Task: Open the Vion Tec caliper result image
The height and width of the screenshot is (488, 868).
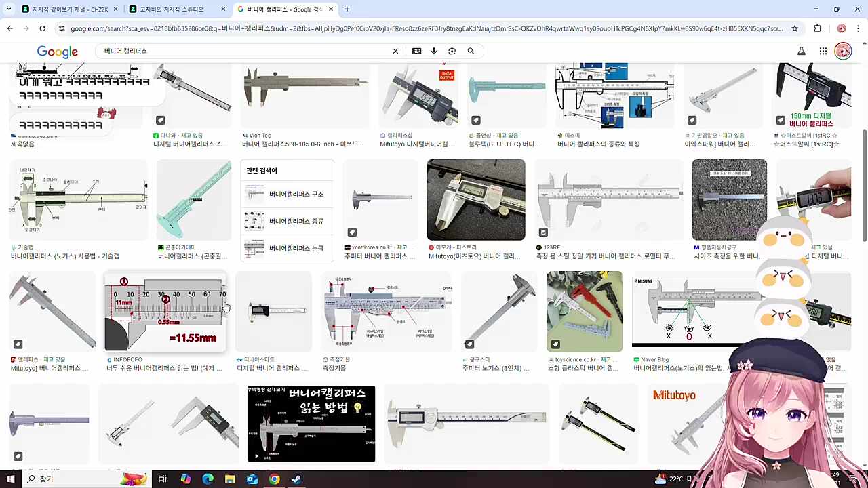Action: click(305, 95)
